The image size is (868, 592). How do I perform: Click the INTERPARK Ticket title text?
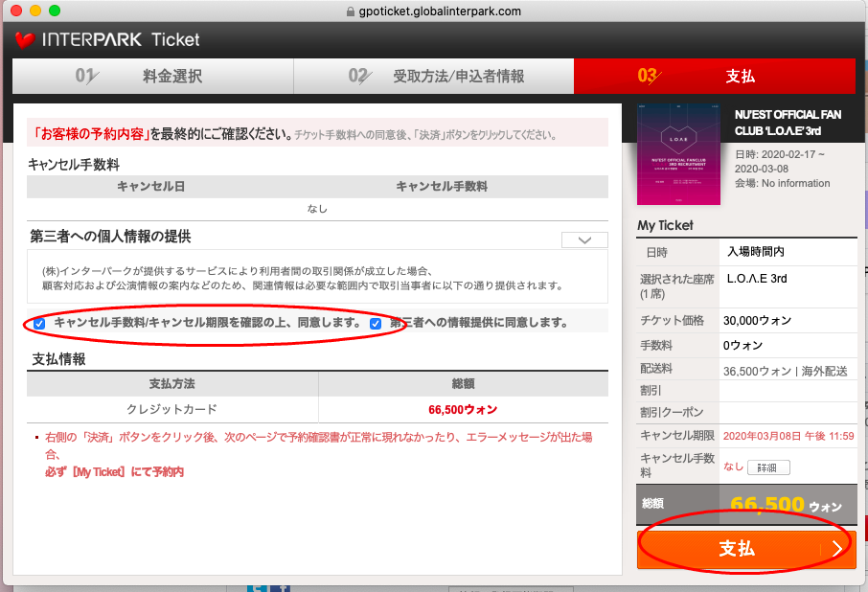[121, 40]
